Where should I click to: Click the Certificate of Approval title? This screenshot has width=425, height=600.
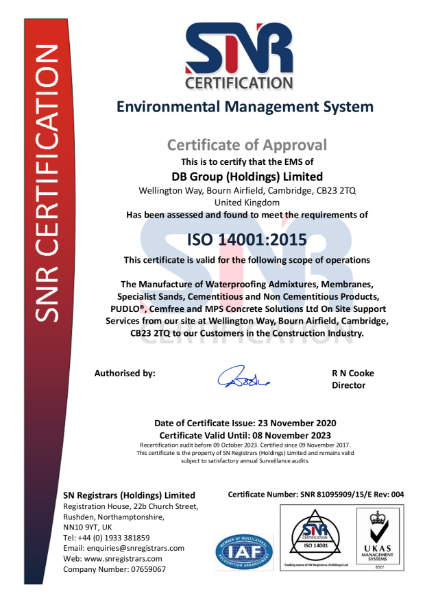(247, 145)
